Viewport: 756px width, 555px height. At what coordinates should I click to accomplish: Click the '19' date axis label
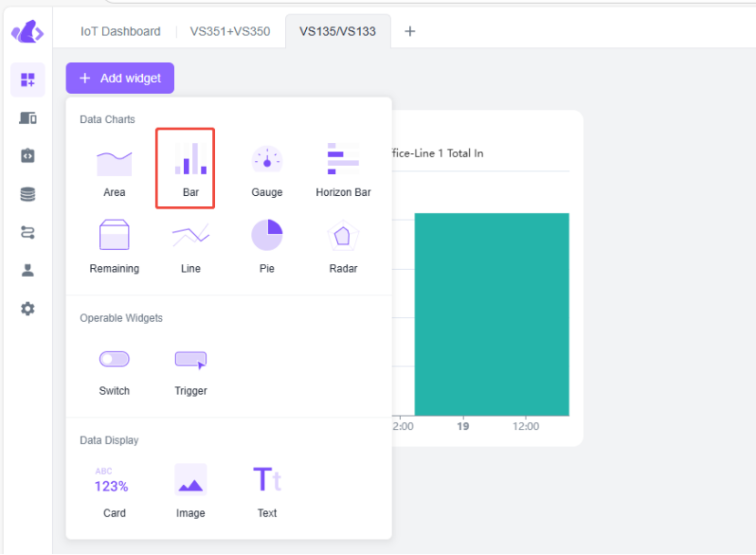coord(463,427)
